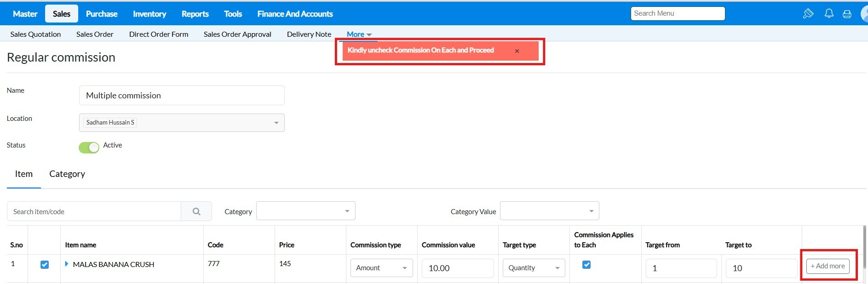868x284 pixels.
Task: Dismiss the red alert with X
Action: [x=517, y=51]
